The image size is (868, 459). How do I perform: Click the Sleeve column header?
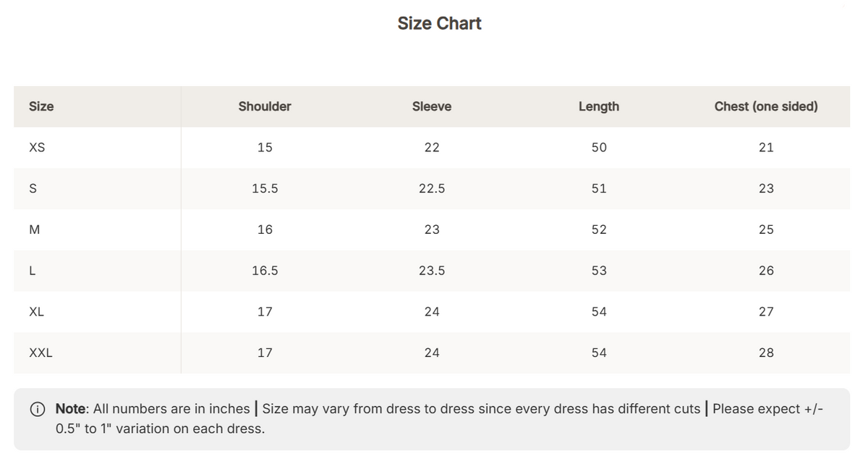[x=432, y=106]
